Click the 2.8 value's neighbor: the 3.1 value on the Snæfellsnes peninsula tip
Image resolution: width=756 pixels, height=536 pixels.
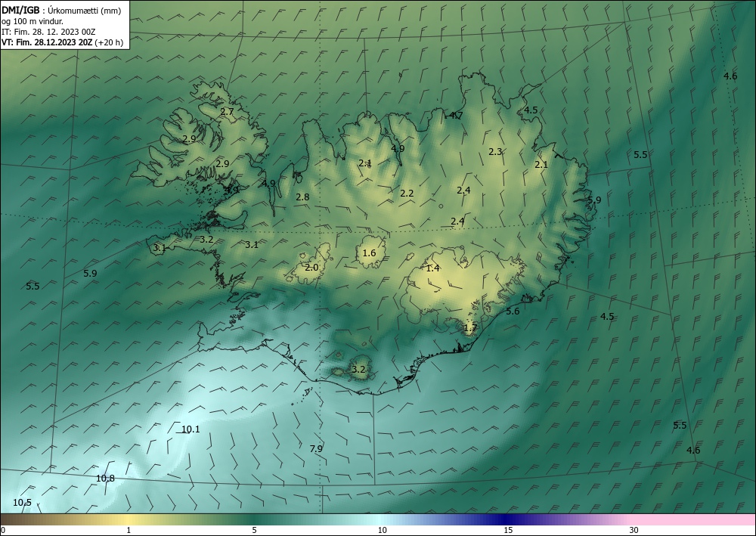coord(160,248)
